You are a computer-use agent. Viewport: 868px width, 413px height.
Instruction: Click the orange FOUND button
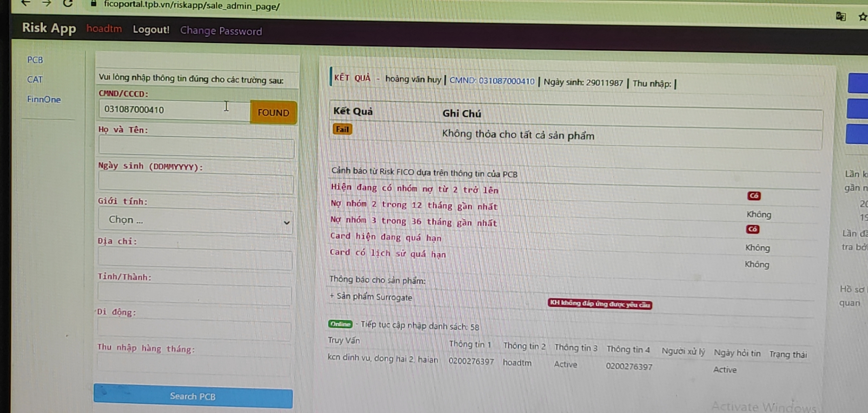coord(273,113)
